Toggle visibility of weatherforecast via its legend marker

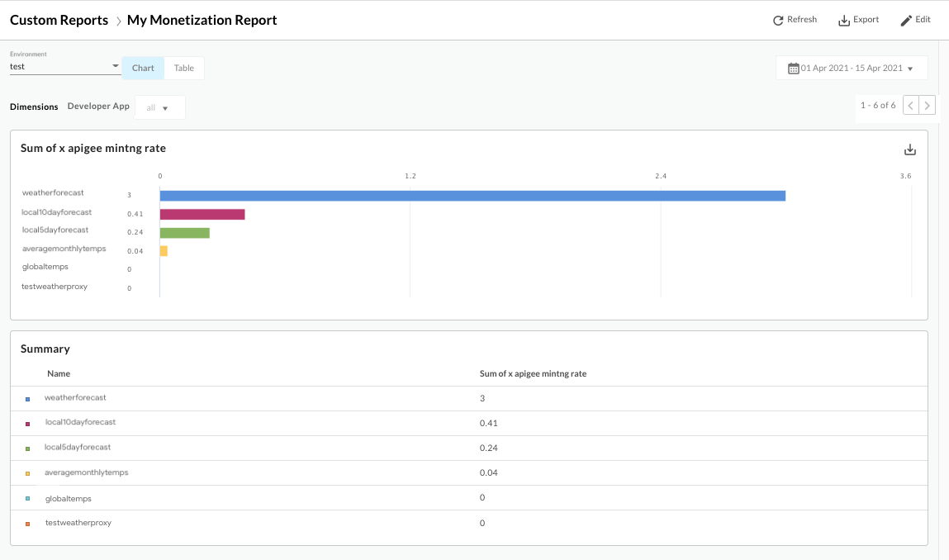coord(27,397)
